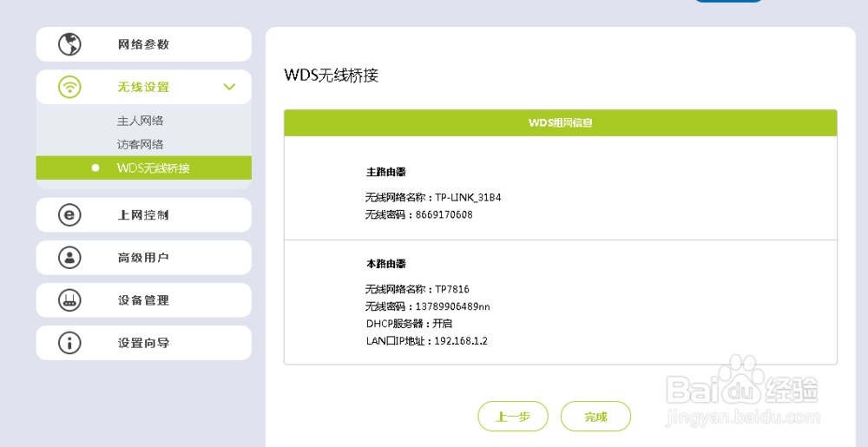Click the Wi-Fi icon for 无线设置
This screenshot has height=447, width=868.
69,87
